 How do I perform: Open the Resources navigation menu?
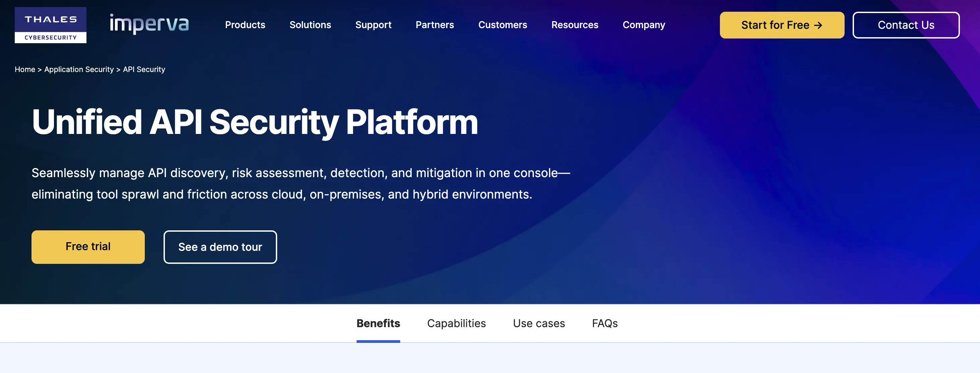575,25
